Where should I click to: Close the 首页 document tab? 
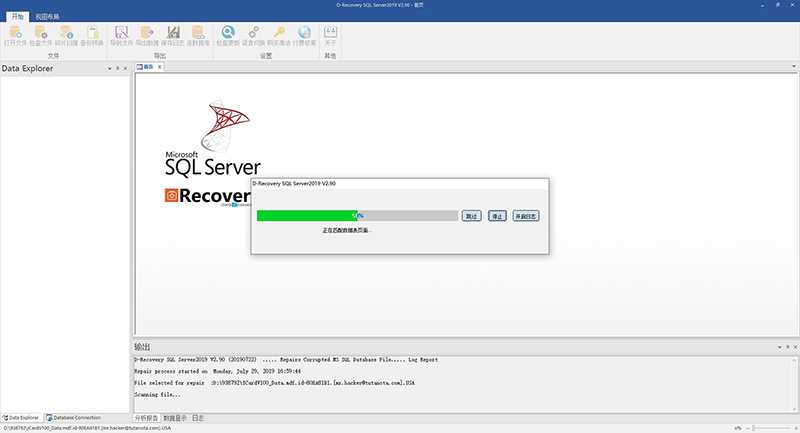(160, 67)
